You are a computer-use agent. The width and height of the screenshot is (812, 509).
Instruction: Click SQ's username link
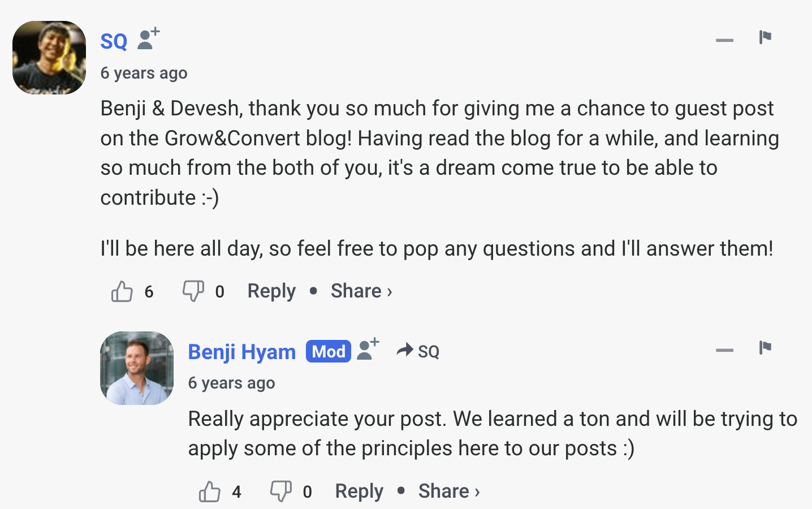[113, 41]
